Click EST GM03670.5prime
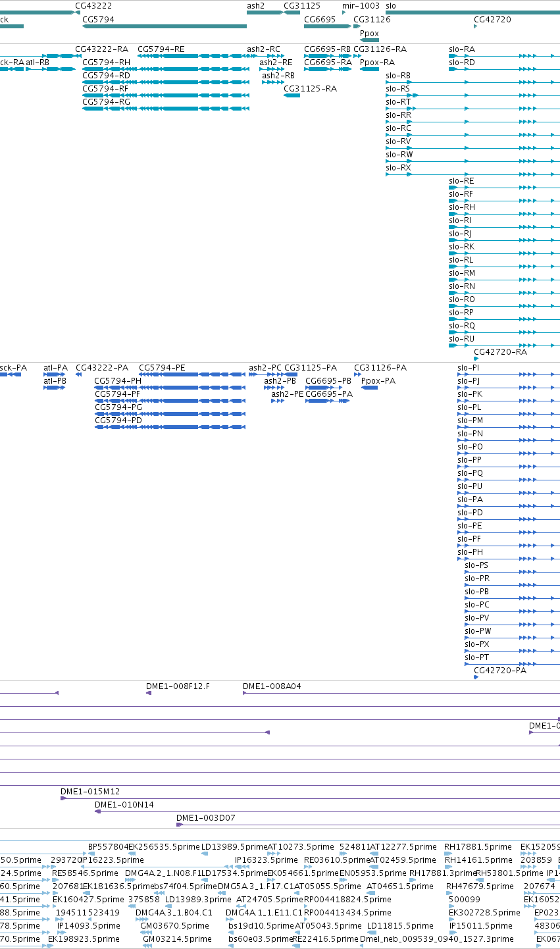Screen dimensions: 560x949 click(x=174, y=926)
